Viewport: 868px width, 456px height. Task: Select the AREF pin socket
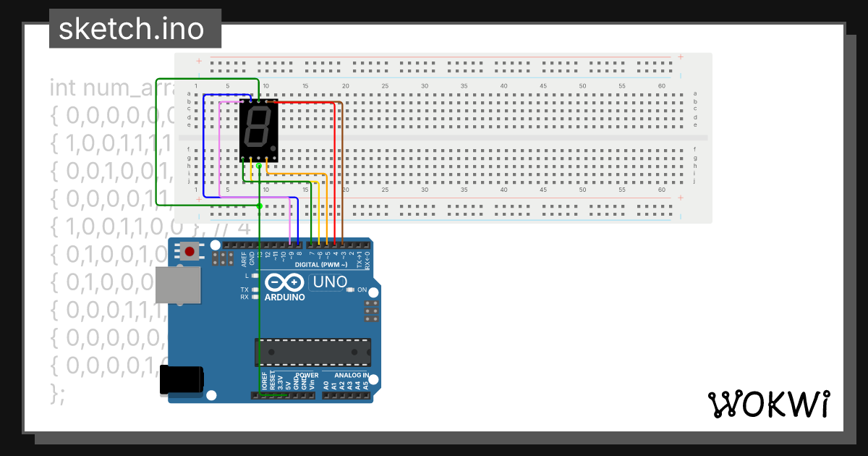point(242,245)
